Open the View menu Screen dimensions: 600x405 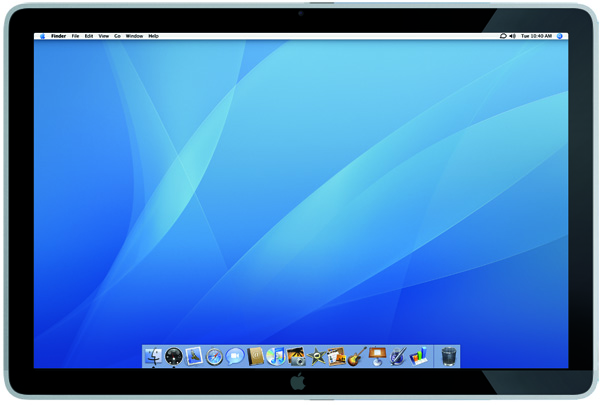tap(104, 36)
